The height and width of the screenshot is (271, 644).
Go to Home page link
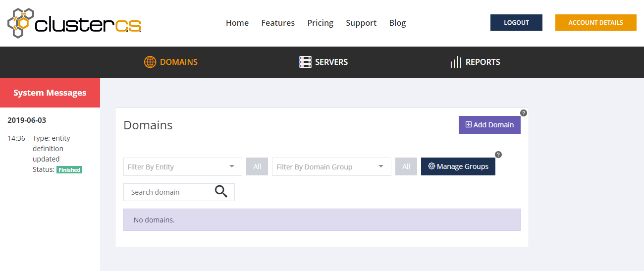tap(237, 23)
